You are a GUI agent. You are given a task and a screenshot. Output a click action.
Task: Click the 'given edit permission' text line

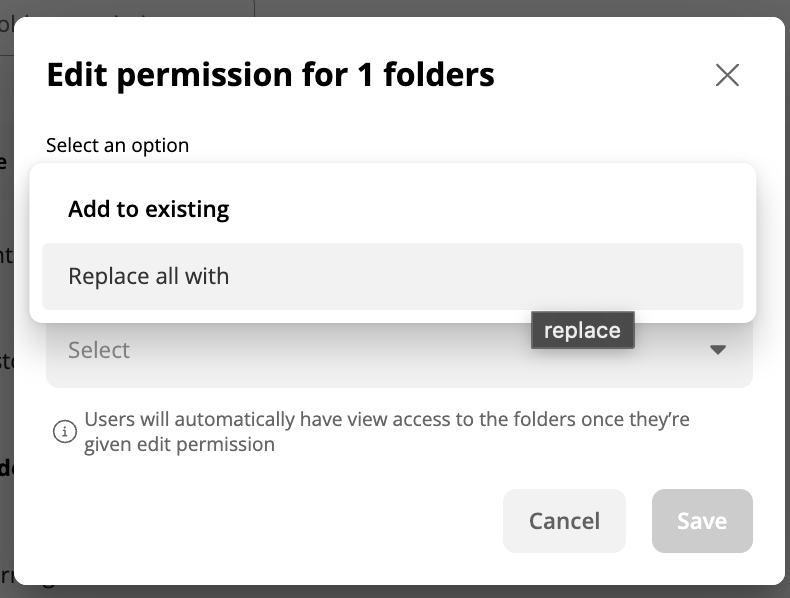[x=179, y=444]
